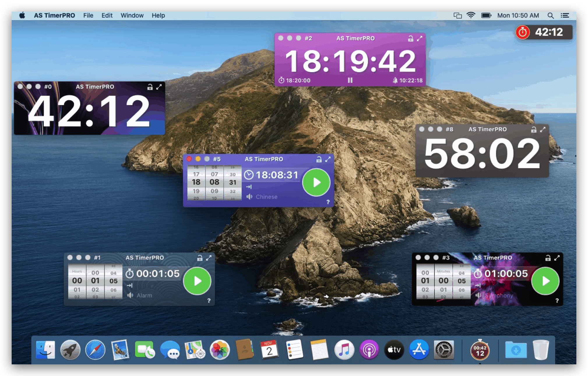
Task: Open the Alarm sound selector in timer #1
Action: (x=144, y=295)
